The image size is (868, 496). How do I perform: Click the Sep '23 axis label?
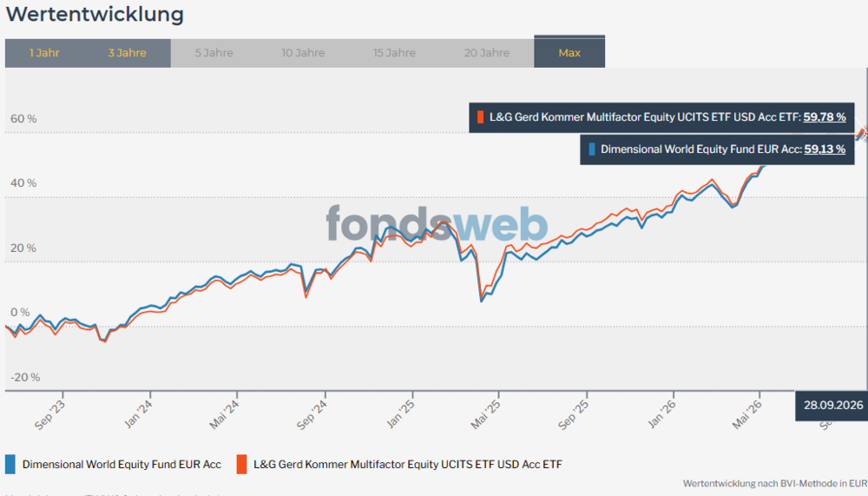click(49, 414)
